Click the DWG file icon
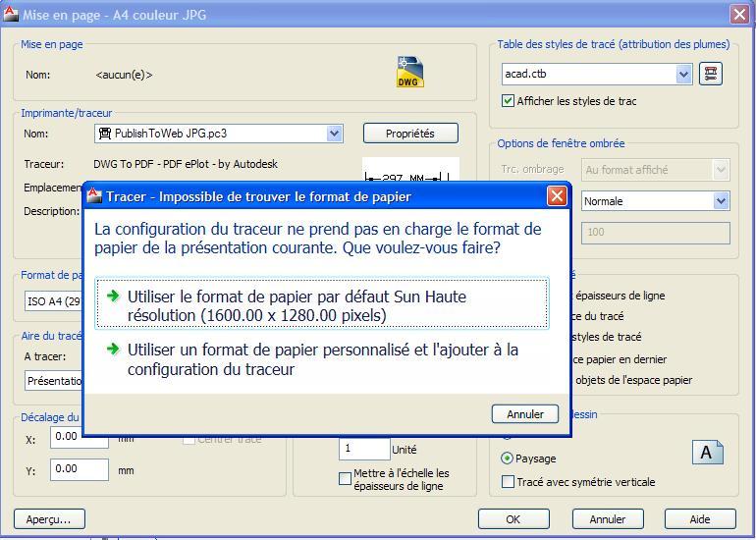Screen dimensions: 756x540 point(410,73)
